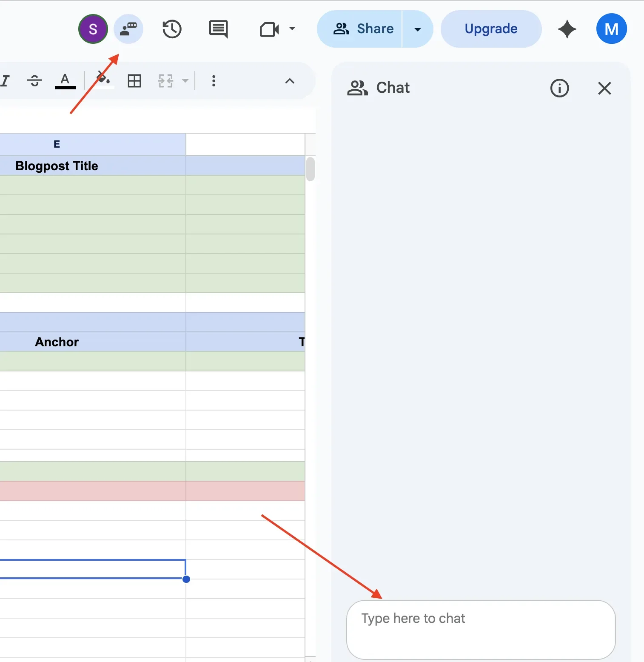644x662 pixels.
Task: Click merge cells icon
Action: [166, 81]
